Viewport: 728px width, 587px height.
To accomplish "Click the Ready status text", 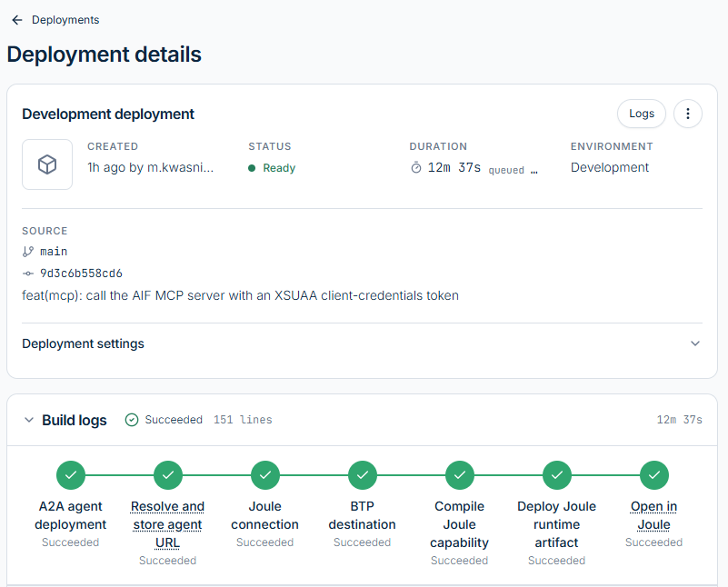I will coord(279,168).
